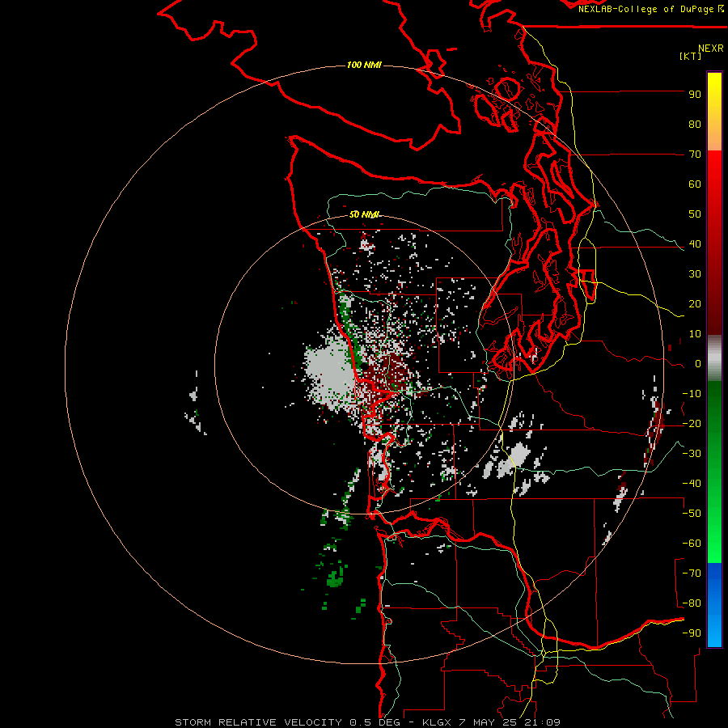728x728 pixels.
Task: Click the -70 value on the velocity scale
Action: click(692, 574)
